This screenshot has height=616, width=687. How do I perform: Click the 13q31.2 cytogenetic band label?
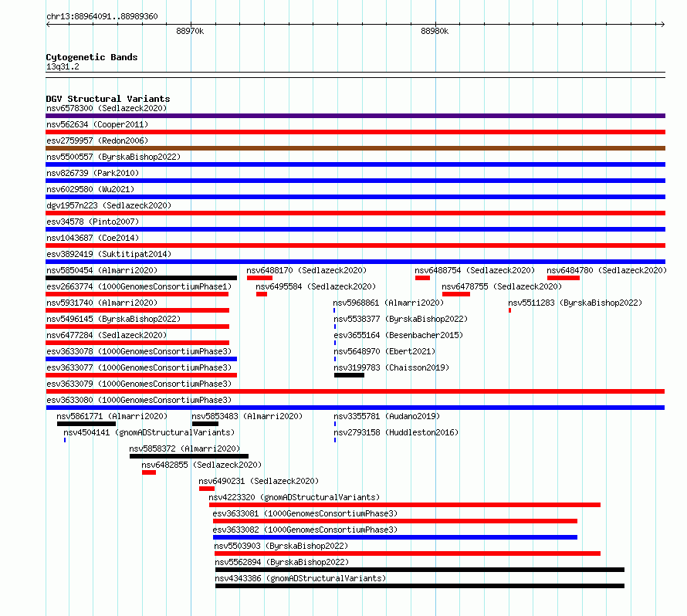(x=63, y=66)
